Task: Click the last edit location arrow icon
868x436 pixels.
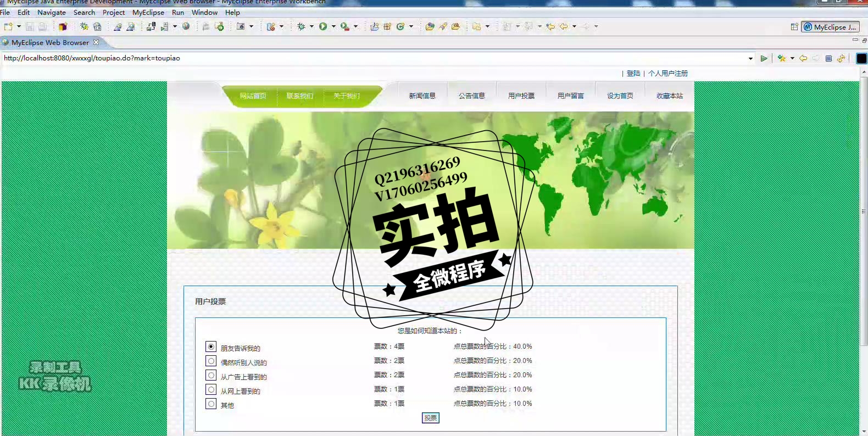Action: 550,26
